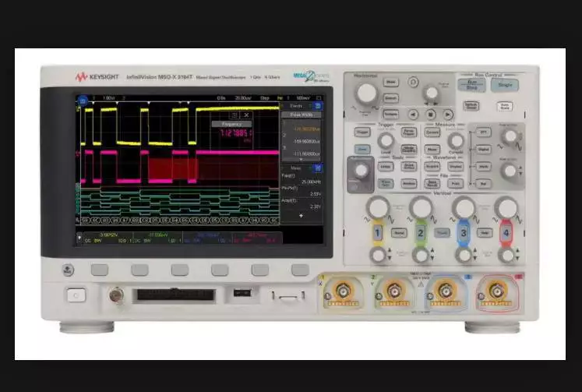Image resolution: width=582 pixels, height=392 pixels.
Task: Tap the Trigger Level knob
Action: pyautogui.click(x=386, y=141)
